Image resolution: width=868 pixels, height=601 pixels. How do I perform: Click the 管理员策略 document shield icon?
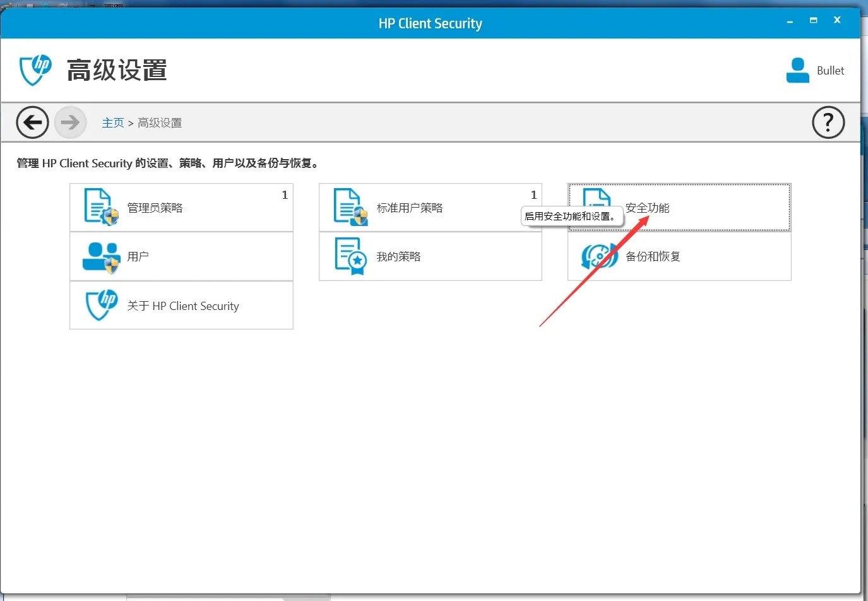[100, 207]
